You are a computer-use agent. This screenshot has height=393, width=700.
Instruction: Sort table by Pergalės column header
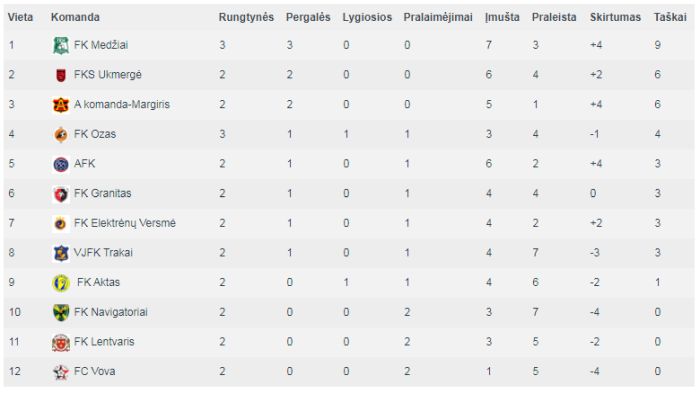click(x=308, y=17)
